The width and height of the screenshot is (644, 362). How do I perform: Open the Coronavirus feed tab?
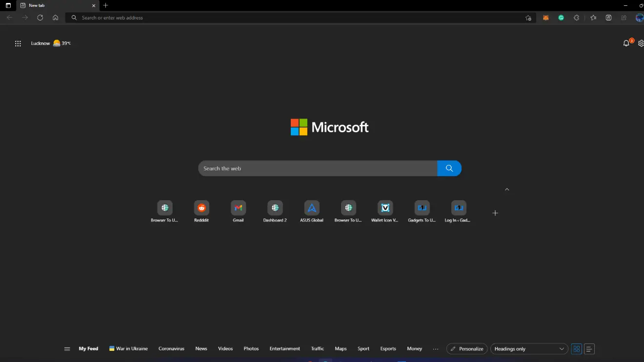tap(171, 349)
